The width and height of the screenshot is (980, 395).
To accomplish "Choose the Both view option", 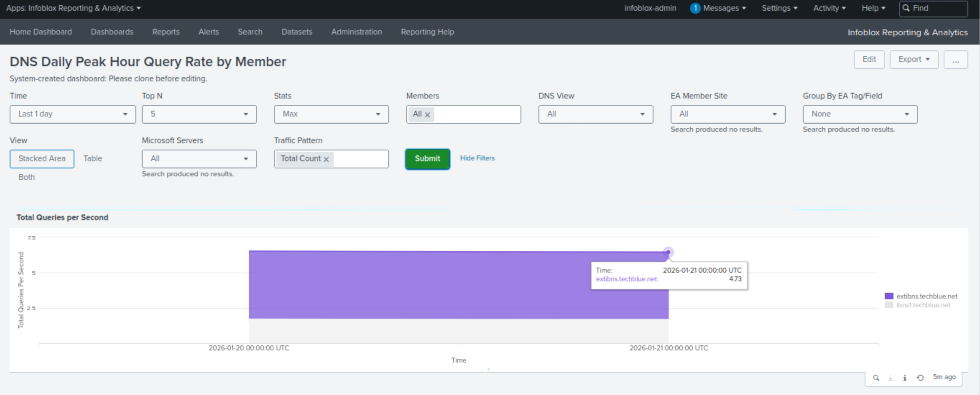I will [x=27, y=177].
